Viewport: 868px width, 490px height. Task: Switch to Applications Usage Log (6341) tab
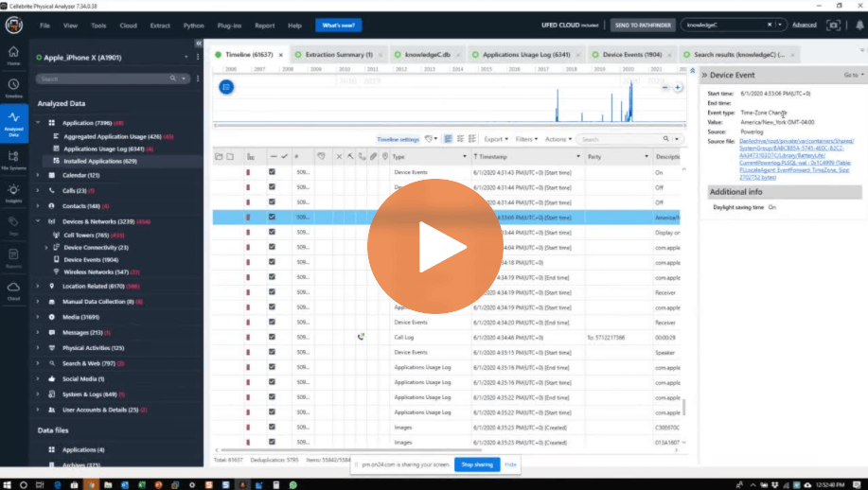[x=526, y=55]
